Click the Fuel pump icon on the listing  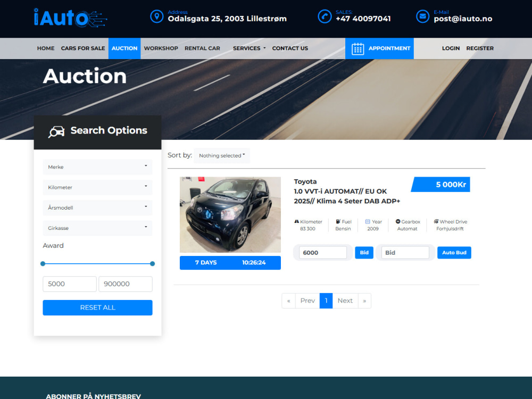pyautogui.click(x=338, y=221)
